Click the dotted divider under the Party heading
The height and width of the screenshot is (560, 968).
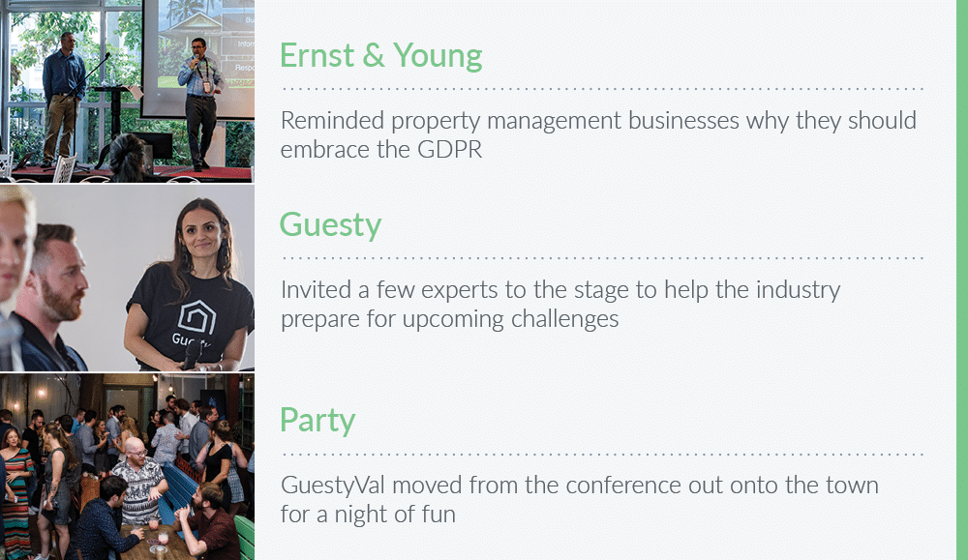[x=602, y=455]
